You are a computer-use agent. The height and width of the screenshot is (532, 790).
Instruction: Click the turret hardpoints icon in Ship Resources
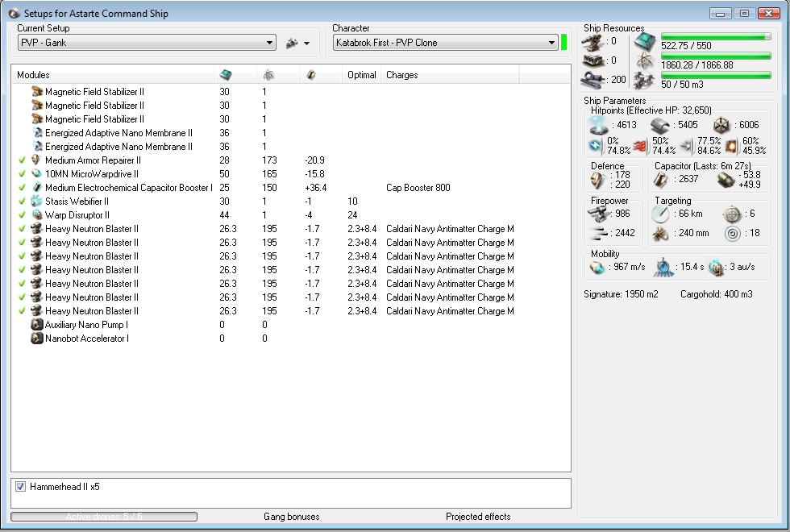(x=592, y=42)
